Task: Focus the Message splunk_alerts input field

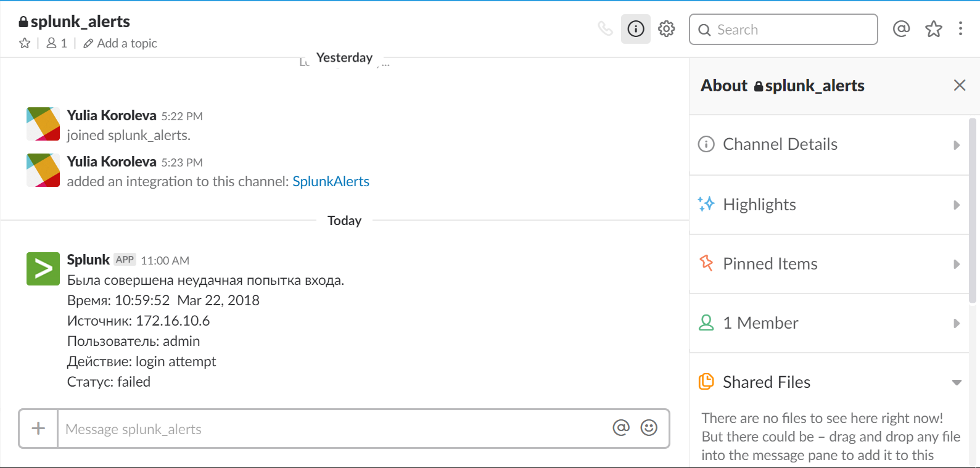Action: [x=333, y=429]
